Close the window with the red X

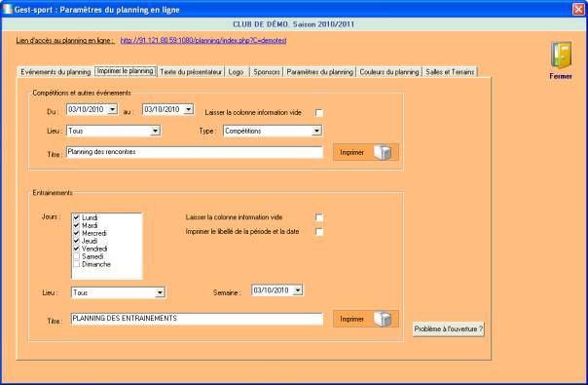point(578,10)
